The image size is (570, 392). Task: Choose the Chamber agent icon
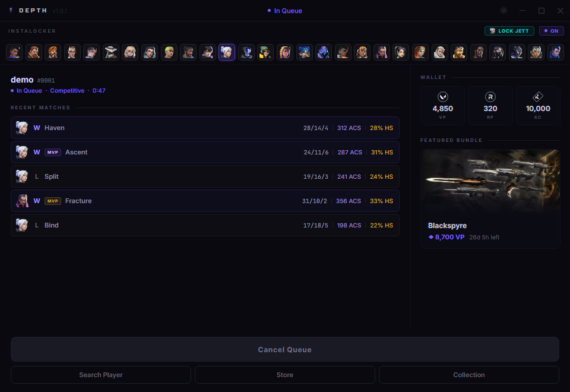(72, 52)
